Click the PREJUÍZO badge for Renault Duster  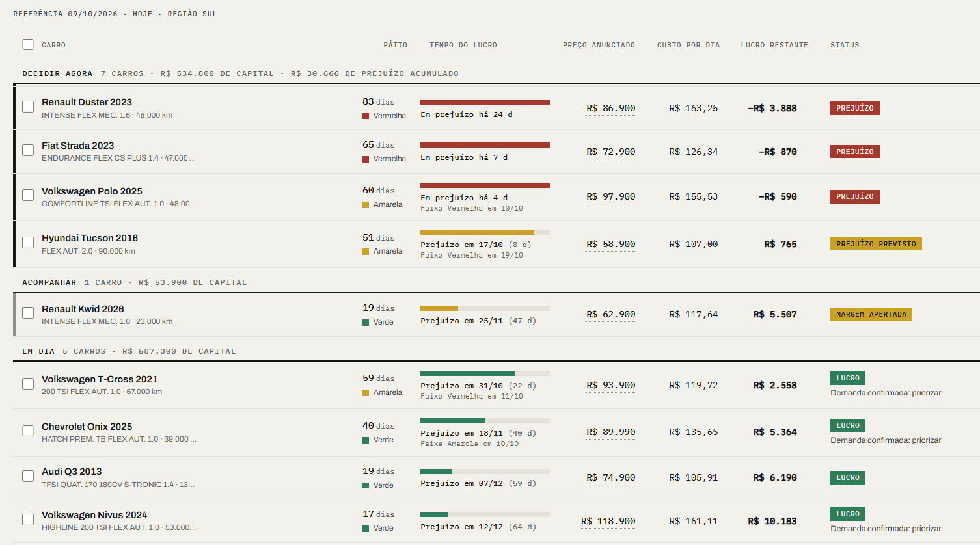click(x=854, y=108)
